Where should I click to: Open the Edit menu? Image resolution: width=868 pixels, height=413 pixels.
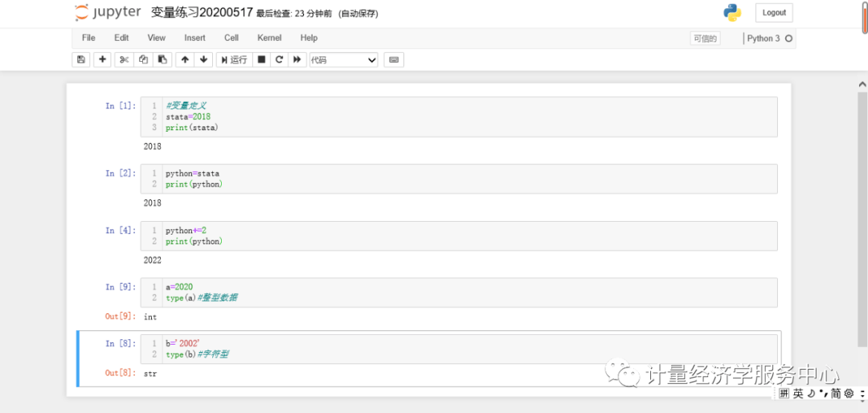(121, 38)
